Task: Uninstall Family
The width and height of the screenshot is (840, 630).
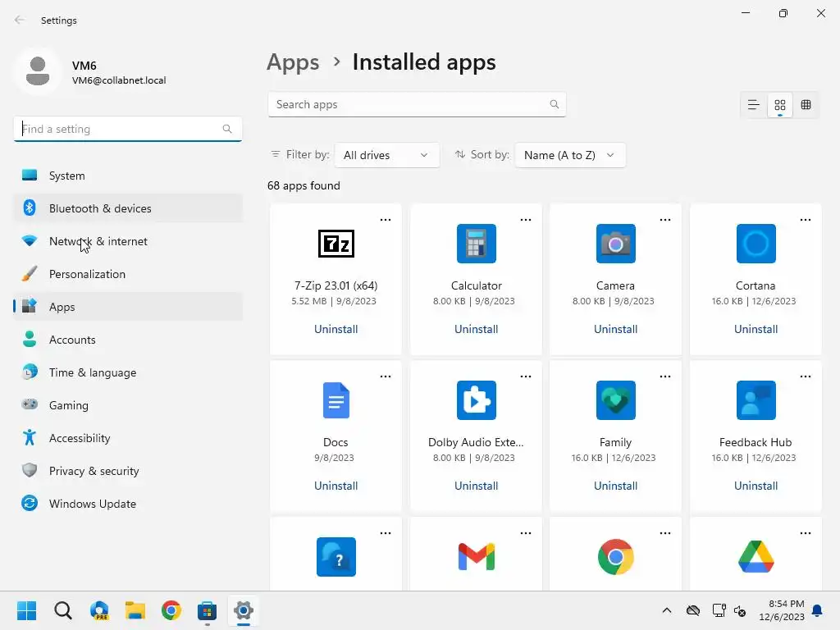Action: [615, 486]
